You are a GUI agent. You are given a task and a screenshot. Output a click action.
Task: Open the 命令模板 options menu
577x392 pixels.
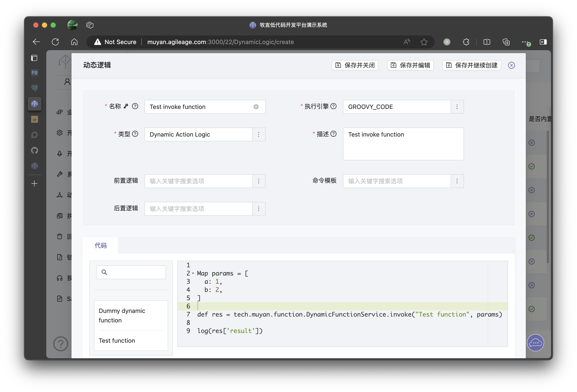[x=457, y=181]
